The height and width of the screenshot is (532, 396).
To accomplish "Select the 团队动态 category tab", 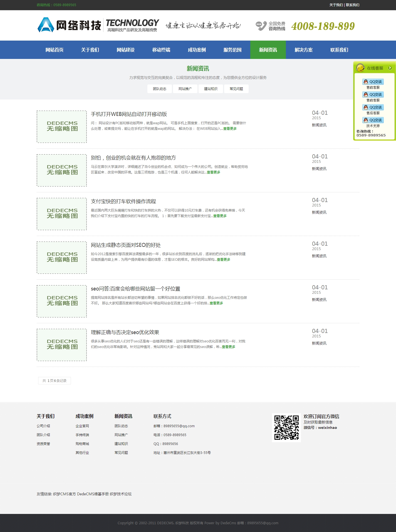I will pos(160,89).
